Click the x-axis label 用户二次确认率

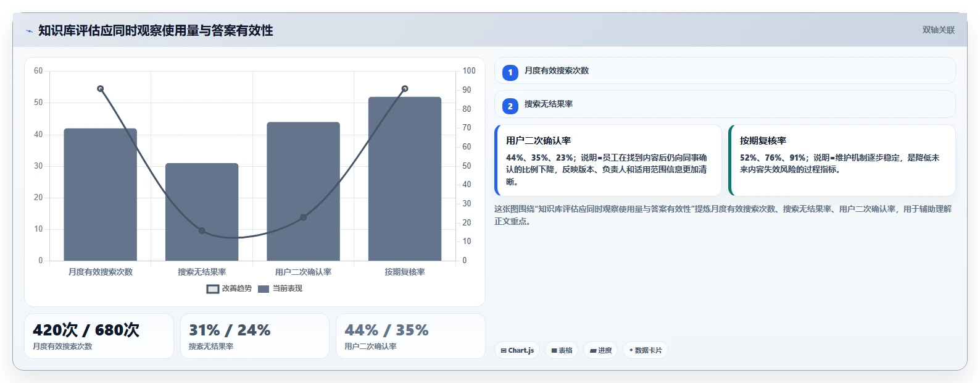coord(303,272)
